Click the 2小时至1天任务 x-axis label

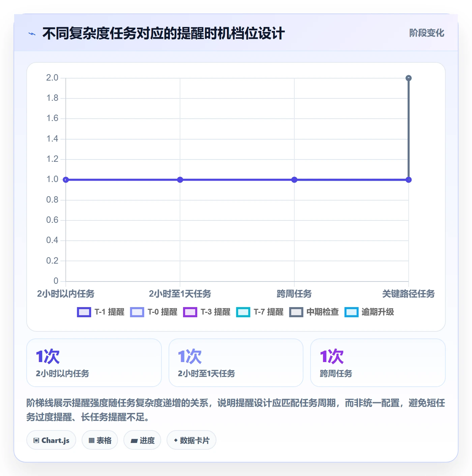pyautogui.click(x=180, y=294)
